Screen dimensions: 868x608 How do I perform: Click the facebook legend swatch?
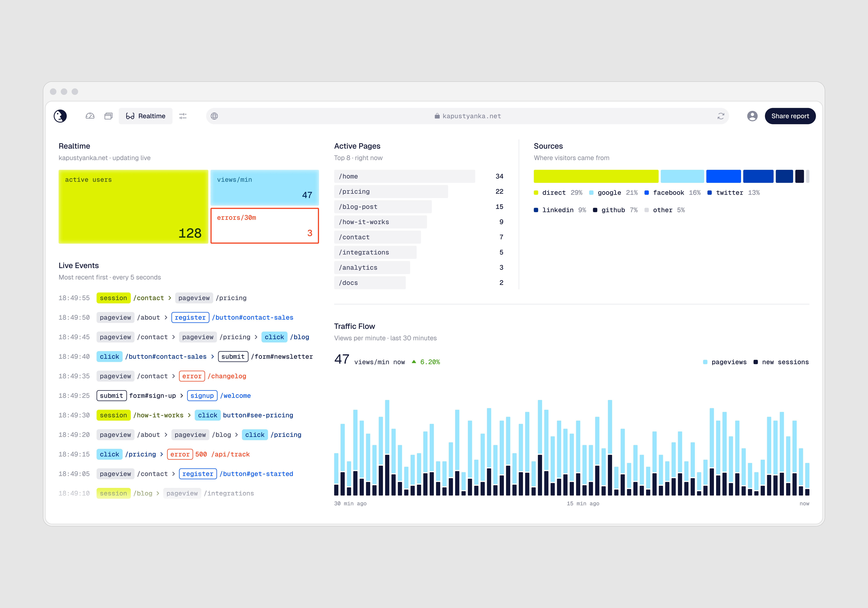pos(647,193)
